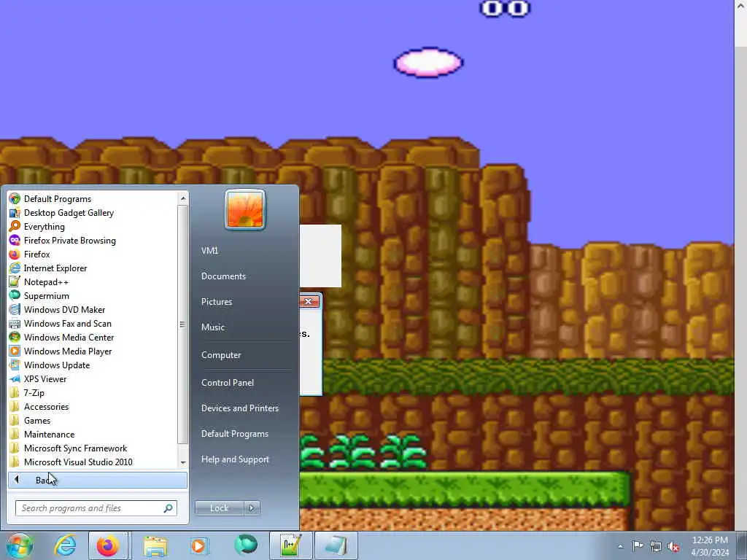The height and width of the screenshot is (560, 747).
Task: Click the programs list scroll up arrow
Action: pos(183,198)
